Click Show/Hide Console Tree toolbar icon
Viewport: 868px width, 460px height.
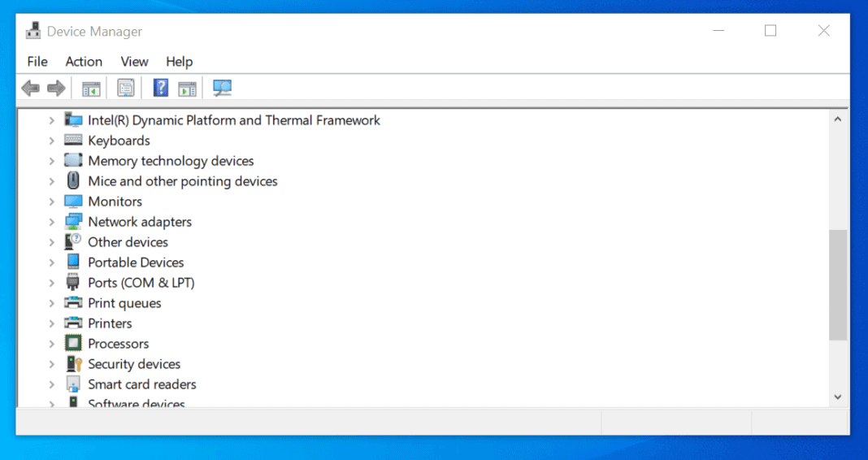(91, 88)
